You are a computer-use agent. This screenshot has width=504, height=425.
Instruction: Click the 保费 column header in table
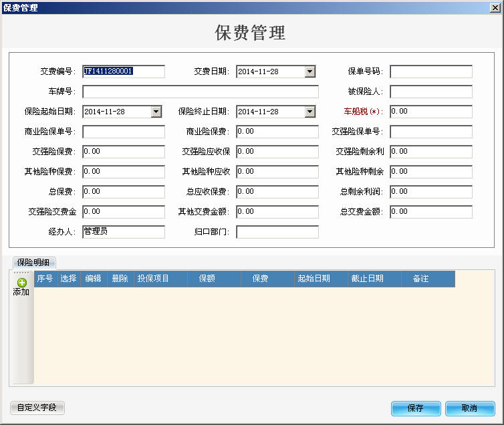(268, 279)
